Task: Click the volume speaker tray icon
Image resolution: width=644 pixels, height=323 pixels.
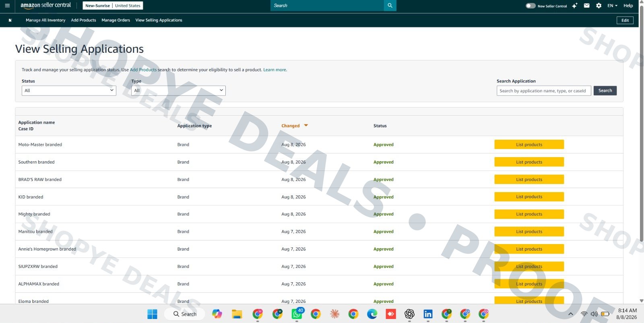Action: [594, 314]
